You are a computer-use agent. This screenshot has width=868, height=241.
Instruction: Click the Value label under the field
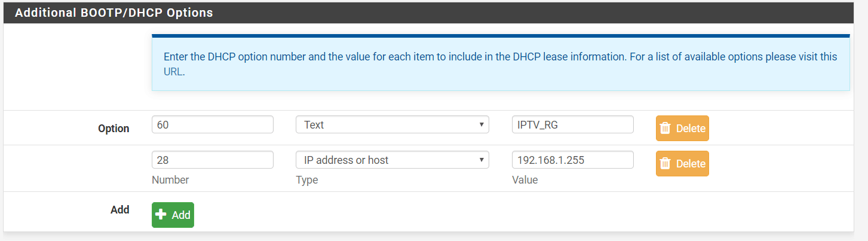coord(525,180)
